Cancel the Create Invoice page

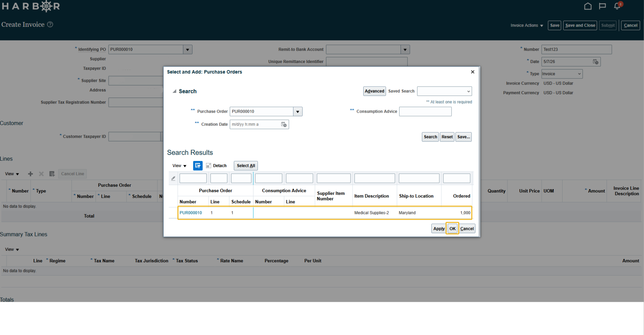[x=630, y=25]
